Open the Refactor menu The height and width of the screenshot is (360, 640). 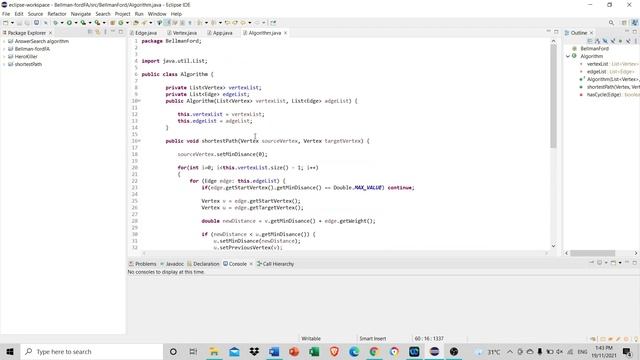[x=57, y=14]
